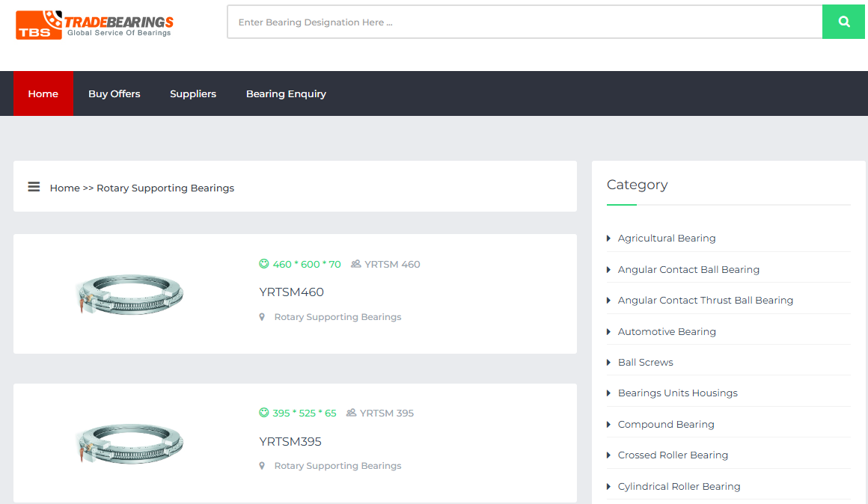Click the 460 * 600 * 70 dimensions text

307,265
